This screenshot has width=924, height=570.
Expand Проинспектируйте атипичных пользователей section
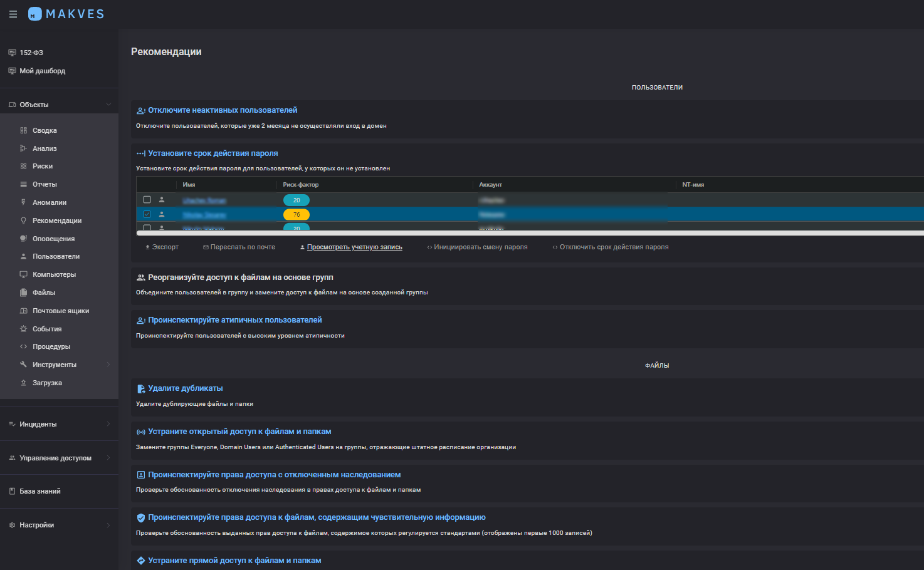coord(235,320)
